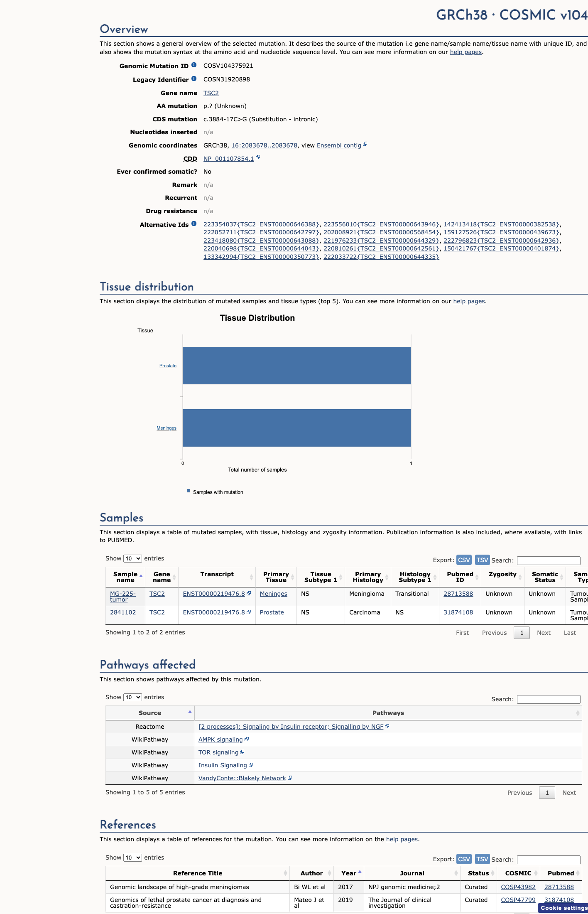Open COSP43982 COSMIC reference link
The height and width of the screenshot is (914, 588).
coord(518,887)
